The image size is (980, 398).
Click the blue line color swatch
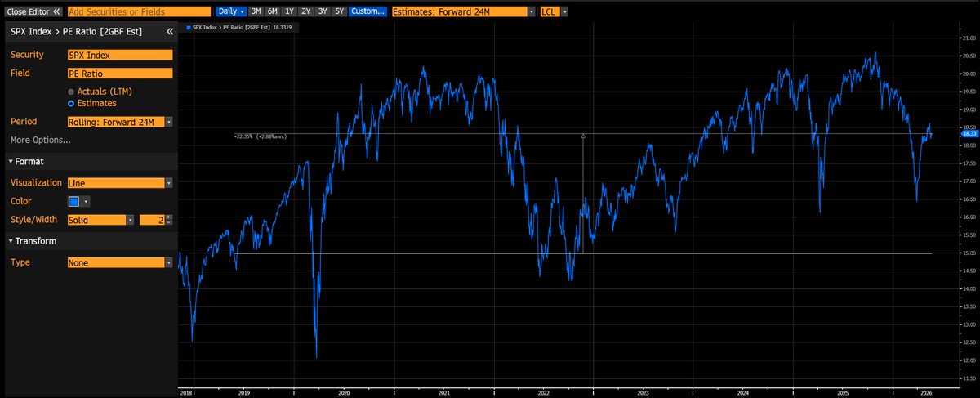pos(74,201)
